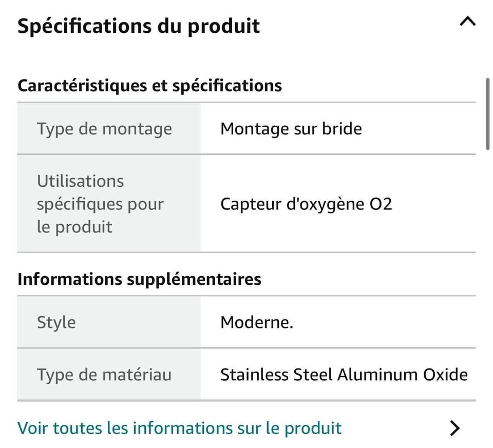The image size is (493, 448).
Task: Click the Capteur d'oxygène O2 value
Action: coord(306,204)
